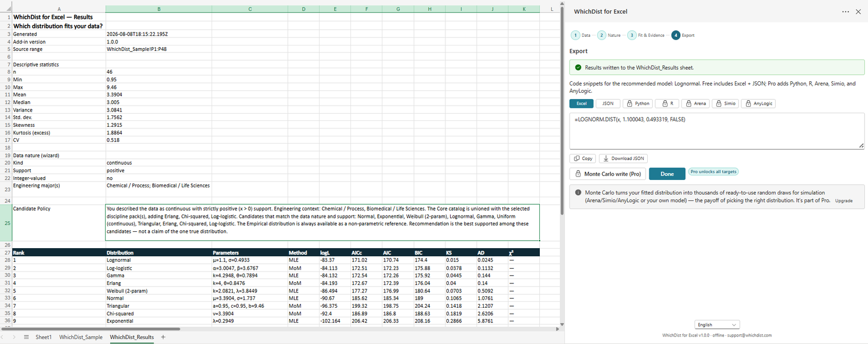Select the WhichDist_Results sheet tab
Screen dimensions: 868x344
(132, 337)
